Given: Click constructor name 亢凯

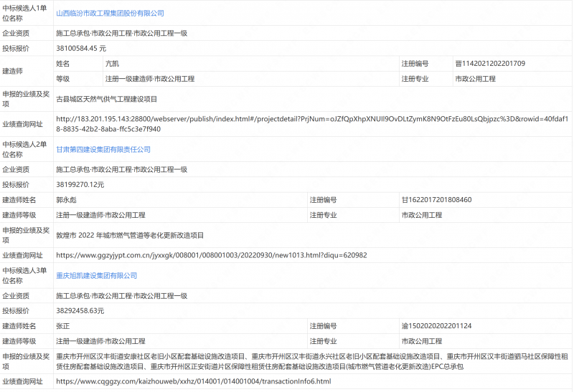Looking at the screenshot, I should (112, 64).
